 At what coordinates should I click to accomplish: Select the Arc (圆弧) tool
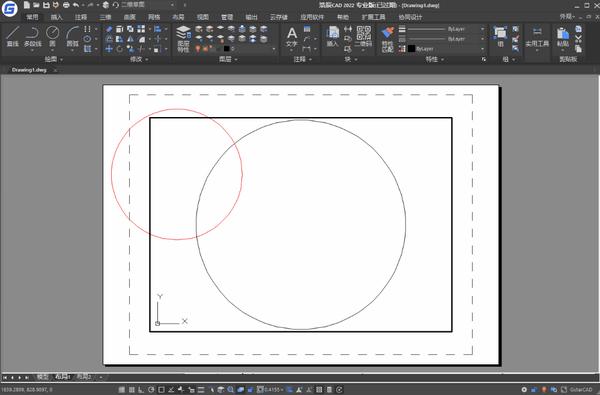[x=72, y=36]
